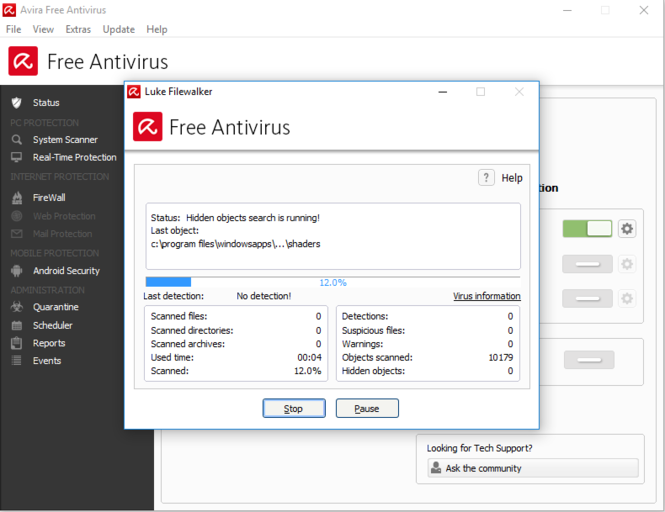The width and height of the screenshot is (665, 512).
Task: Click the FireWall icon in sidebar
Action: point(17,198)
